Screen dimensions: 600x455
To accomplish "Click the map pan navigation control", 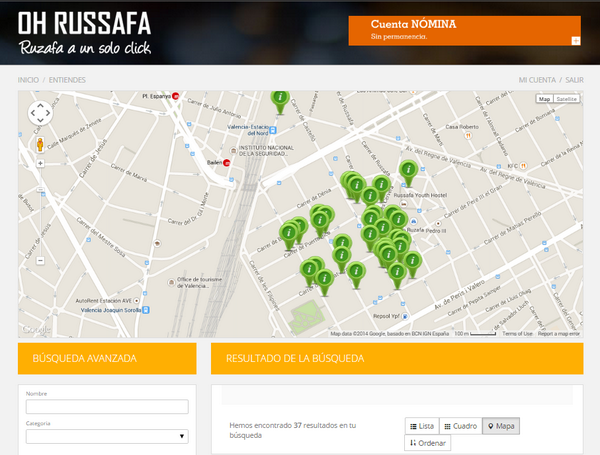I will [x=40, y=113].
